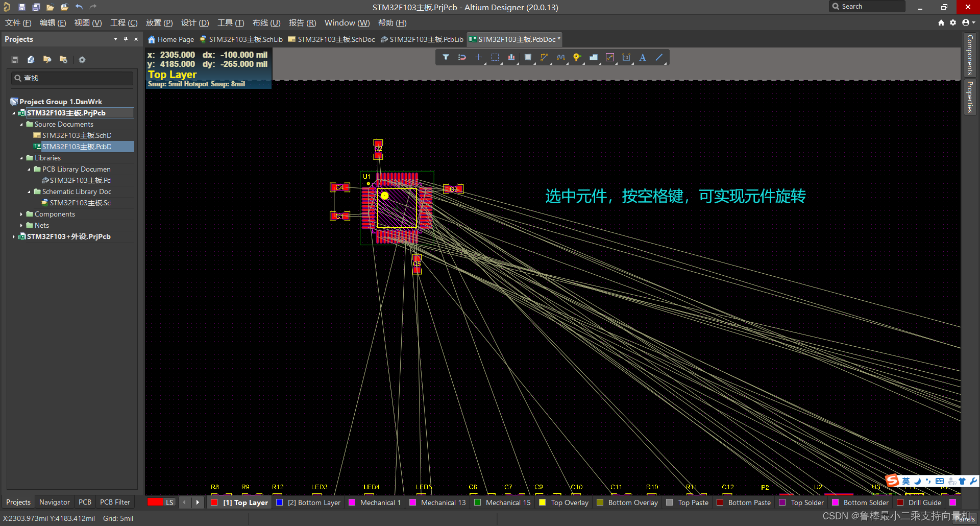The image size is (980, 526).
Task: Choose the dashed rectangle selection tool
Action: point(495,57)
